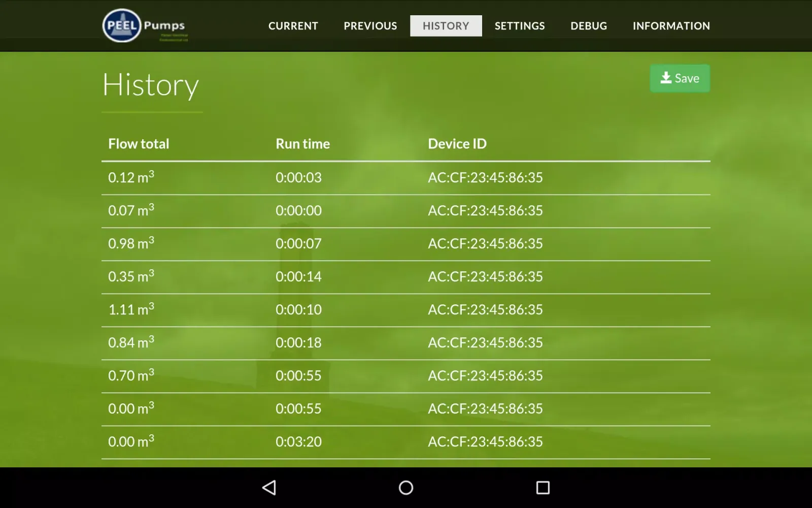Click device ID in the 0:03:20 row
Image resolution: width=812 pixels, height=508 pixels.
[485, 441]
